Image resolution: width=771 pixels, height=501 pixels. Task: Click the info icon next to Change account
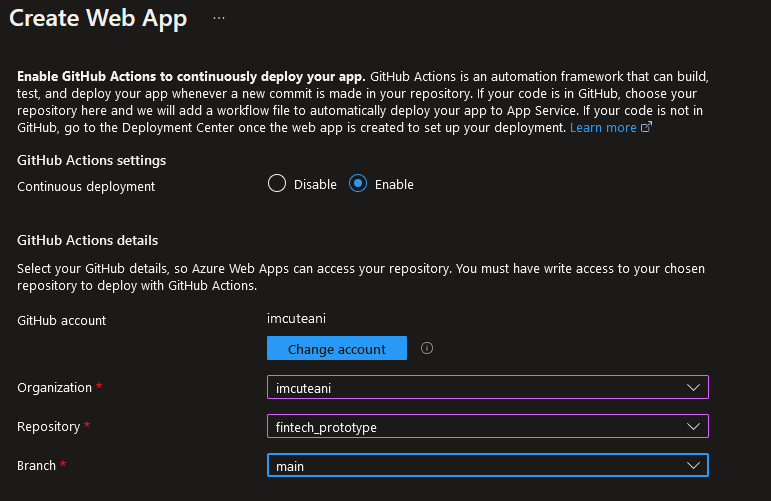coord(427,348)
